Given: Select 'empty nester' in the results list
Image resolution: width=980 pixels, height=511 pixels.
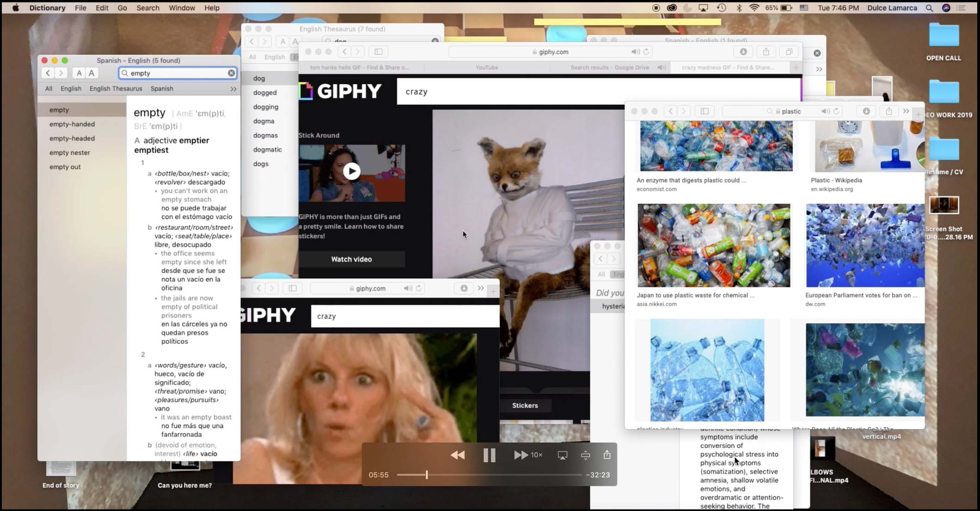Looking at the screenshot, I should click(70, 153).
